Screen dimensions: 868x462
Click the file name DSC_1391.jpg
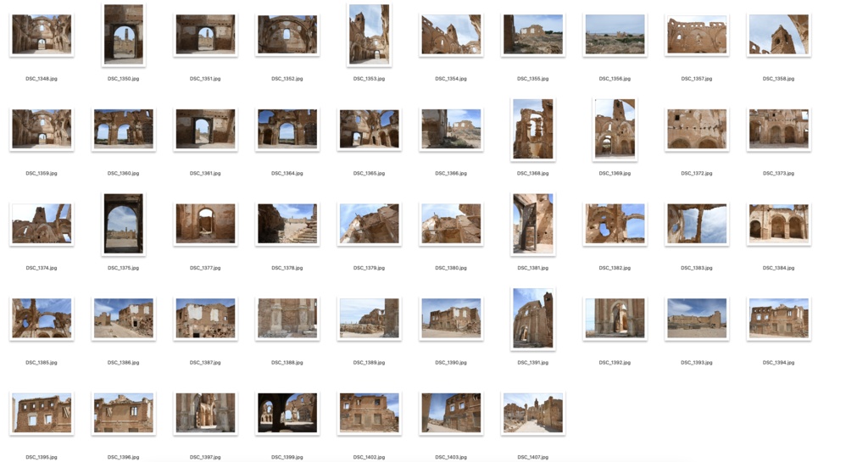click(533, 363)
